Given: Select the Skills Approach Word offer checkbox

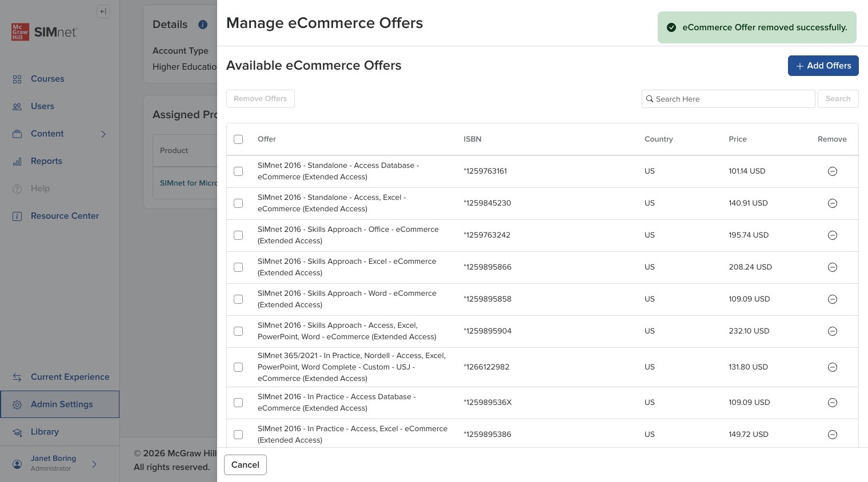Looking at the screenshot, I should pos(238,299).
